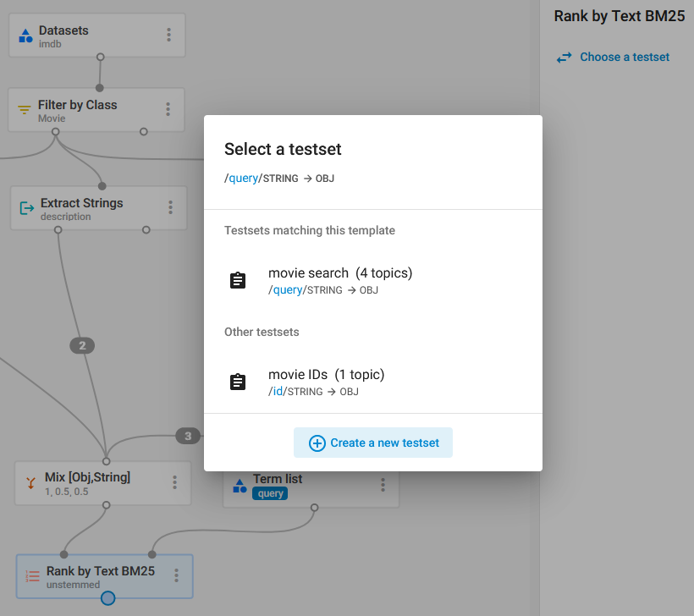Open the Term list node options menu
This screenshot has height=616, width=694.
pyautogui.click(x=383, y=485)
